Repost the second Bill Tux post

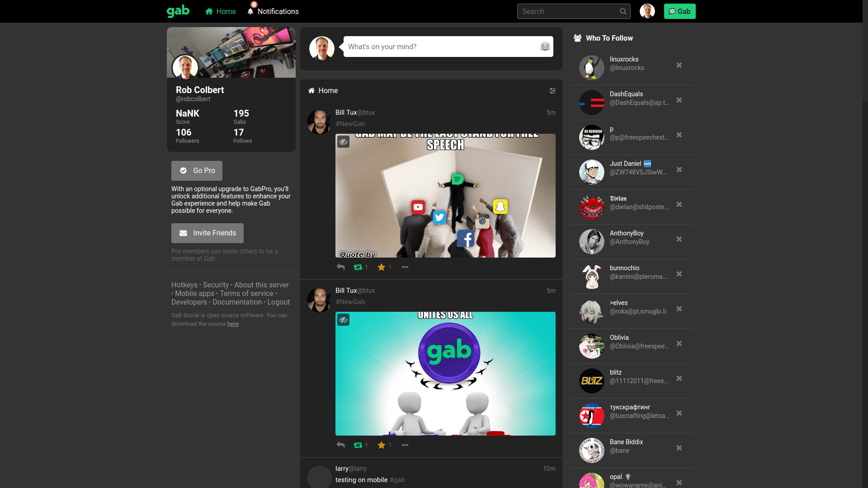click(x=358, y=445)
